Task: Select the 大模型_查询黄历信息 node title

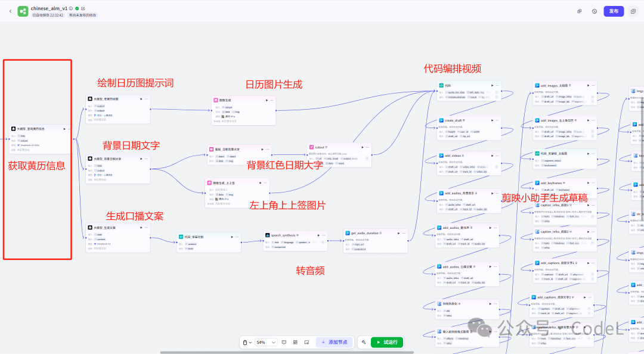Action: (31, 129)
